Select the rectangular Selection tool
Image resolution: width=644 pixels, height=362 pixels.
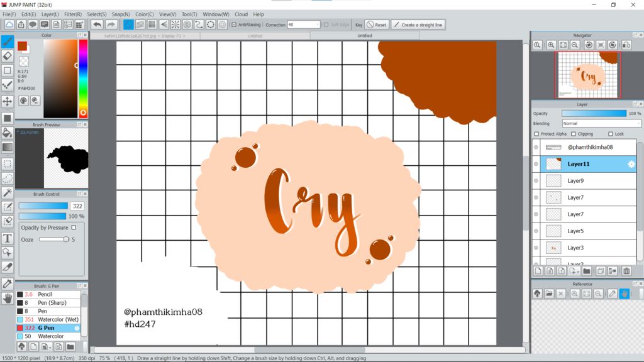pos(8,164)
